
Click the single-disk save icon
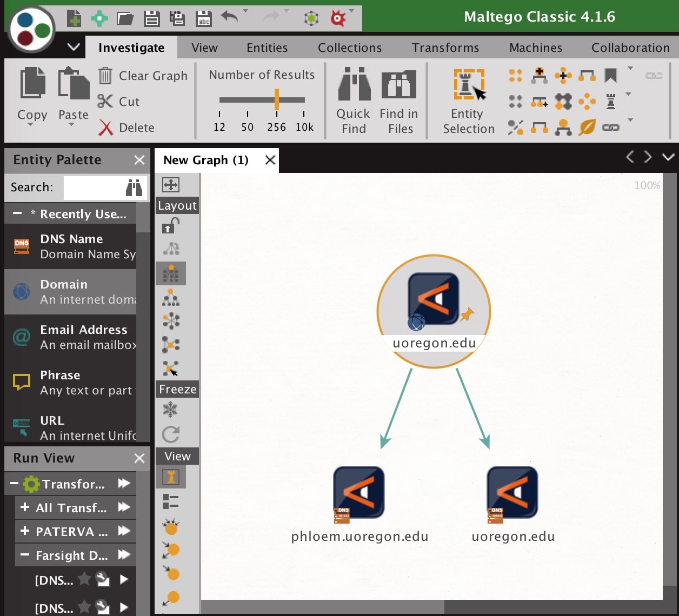[x=152, y=19]
